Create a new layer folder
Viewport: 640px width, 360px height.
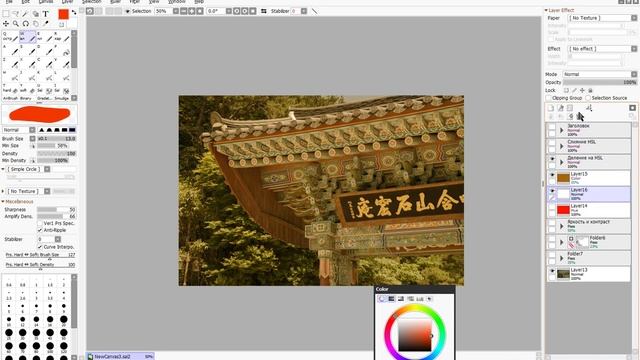(570, 108)
